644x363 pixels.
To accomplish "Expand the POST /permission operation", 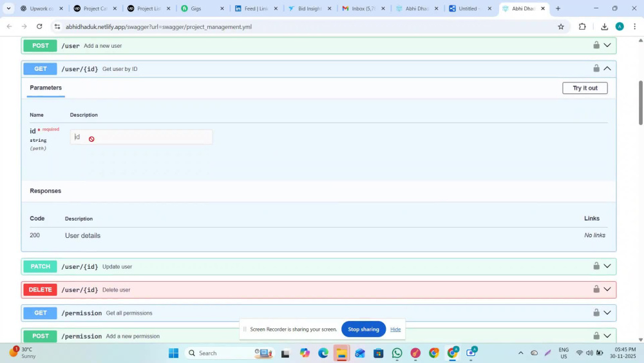I will point(607,335).
